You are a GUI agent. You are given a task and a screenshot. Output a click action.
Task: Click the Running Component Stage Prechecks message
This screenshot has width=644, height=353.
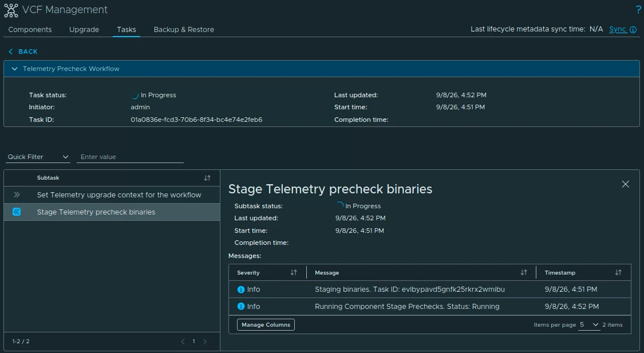407,307
